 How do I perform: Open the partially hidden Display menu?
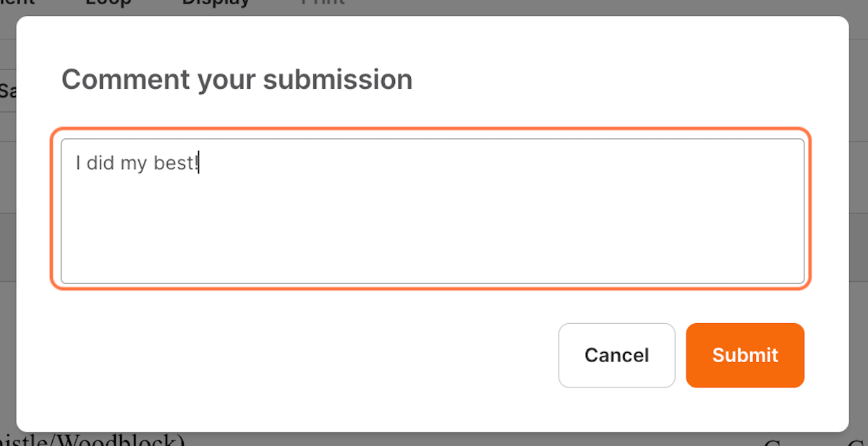[216, 3]
